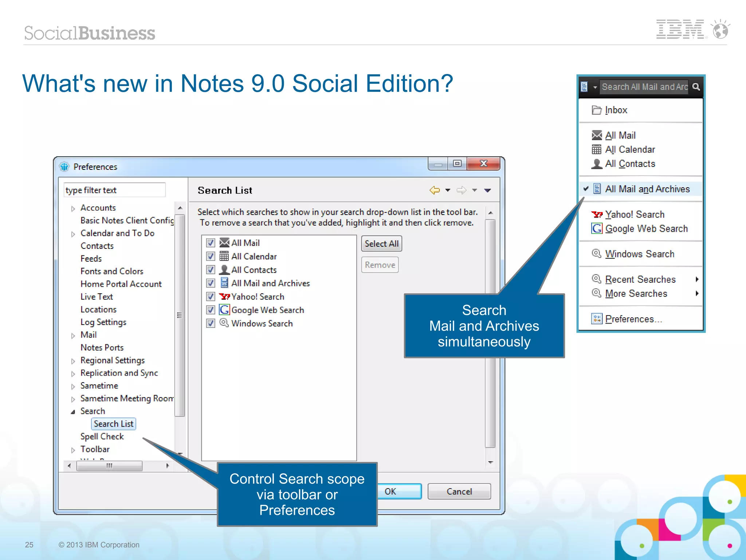Click the Yahoo! icon in Search List
This screenshot has width=746, height=560.
tap(224, 297)
